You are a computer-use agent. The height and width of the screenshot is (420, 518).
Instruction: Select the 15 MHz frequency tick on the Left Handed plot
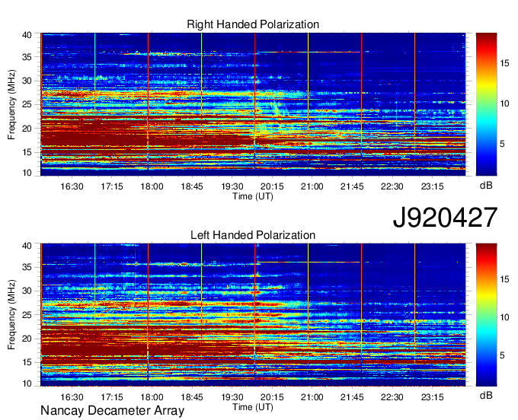(27, 362)
